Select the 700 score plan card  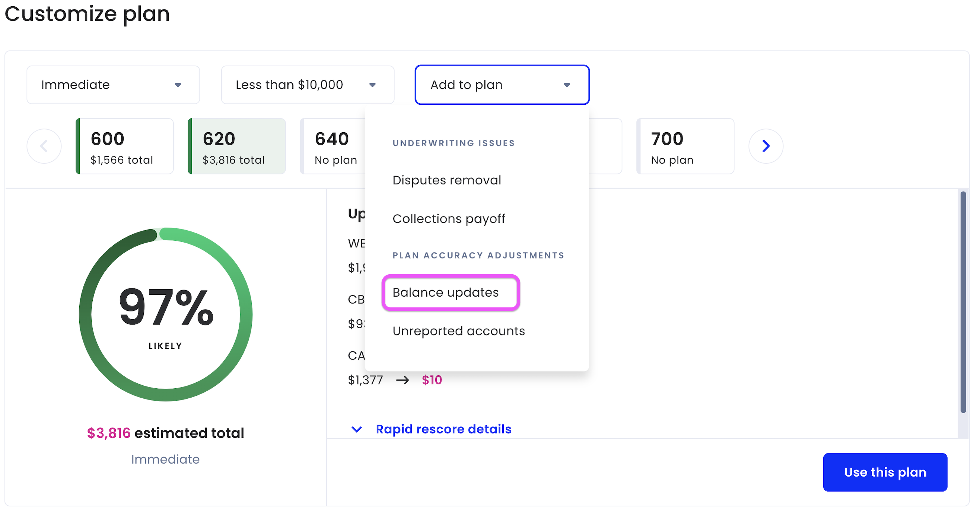tap(685, 146)
